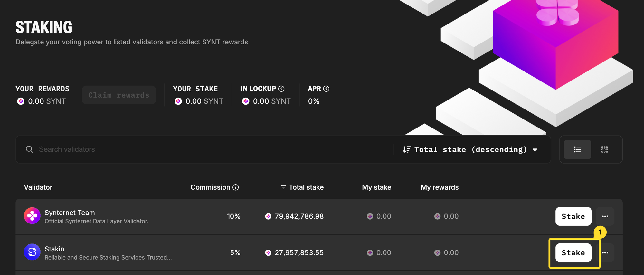Click the 10% commission value
This screenshot has height=275, width=644.
coord(234,216)
